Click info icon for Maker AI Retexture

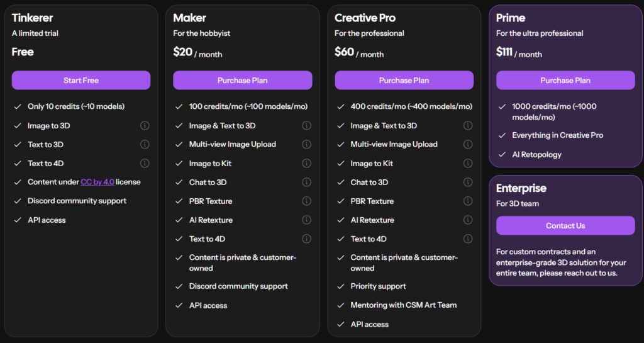click(306, 220)
